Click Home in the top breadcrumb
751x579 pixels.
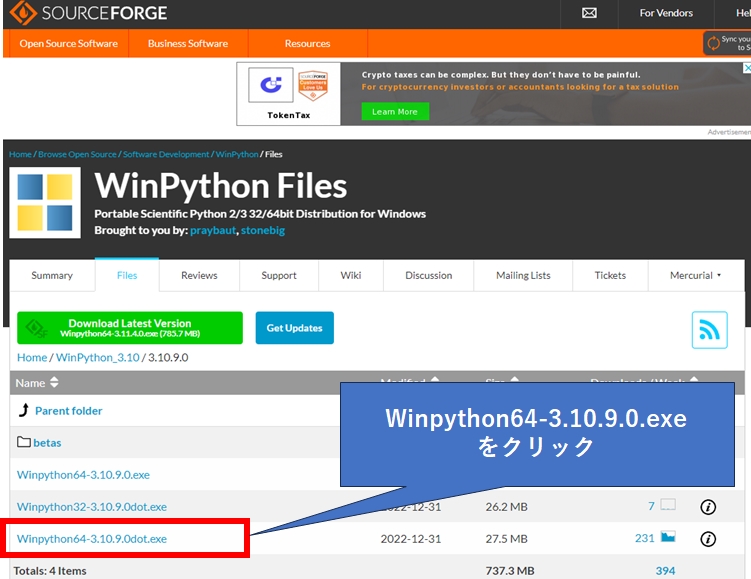[20, 154]
